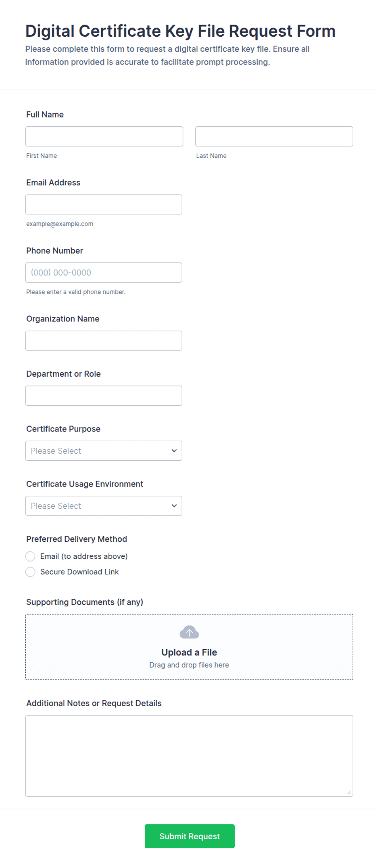Open the Certificate Purpose dropdown
Viewport: 375px width, 868px height.
click(104, 451)
